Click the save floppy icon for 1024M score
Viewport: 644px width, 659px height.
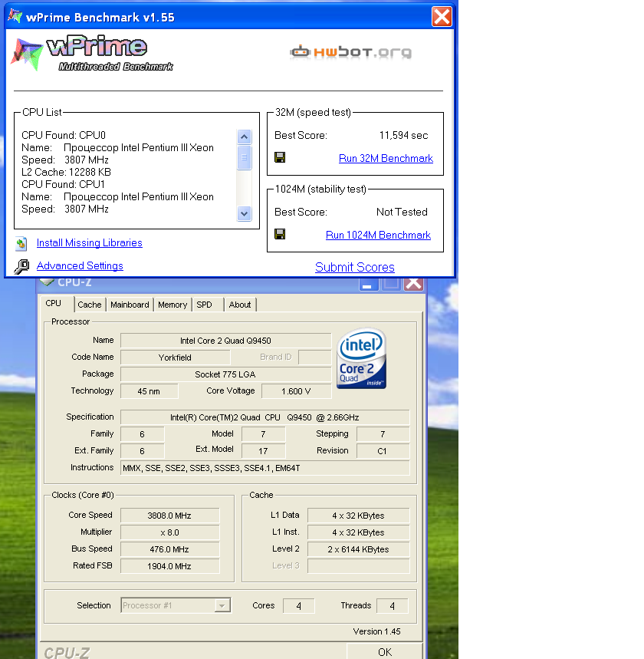click(280, 234)
